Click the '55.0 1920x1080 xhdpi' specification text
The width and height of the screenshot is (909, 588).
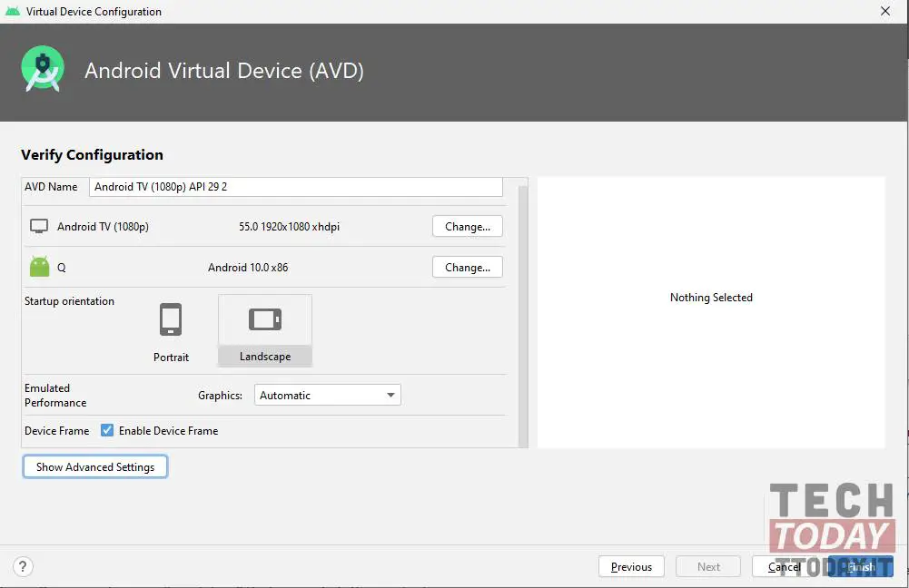(290, 227)
